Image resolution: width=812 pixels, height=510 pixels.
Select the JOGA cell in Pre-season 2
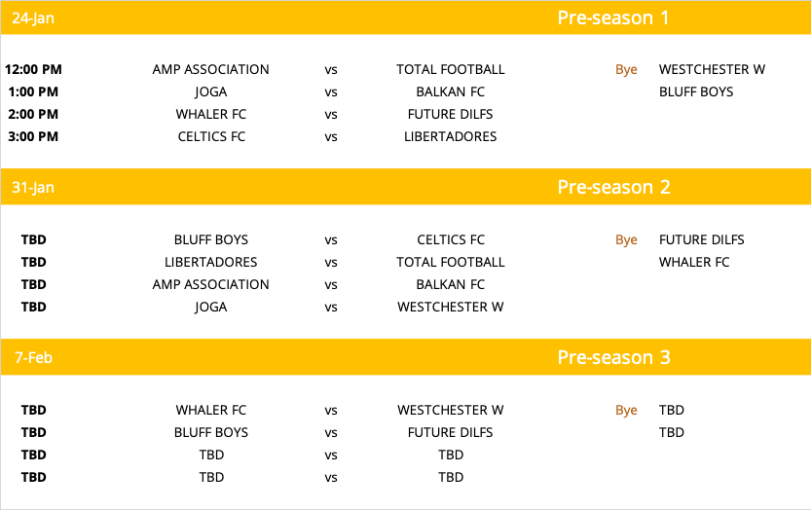[210, 307]
